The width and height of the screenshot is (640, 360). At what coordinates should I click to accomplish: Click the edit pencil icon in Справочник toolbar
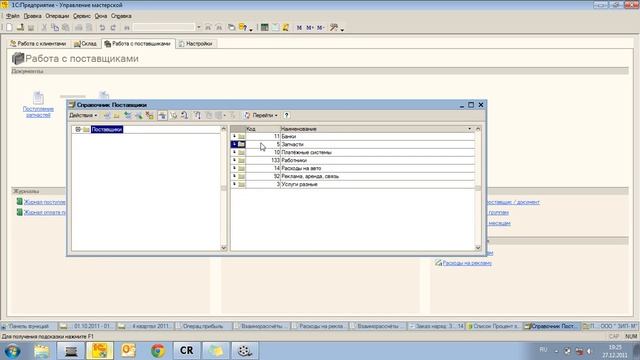coord(139,116)
